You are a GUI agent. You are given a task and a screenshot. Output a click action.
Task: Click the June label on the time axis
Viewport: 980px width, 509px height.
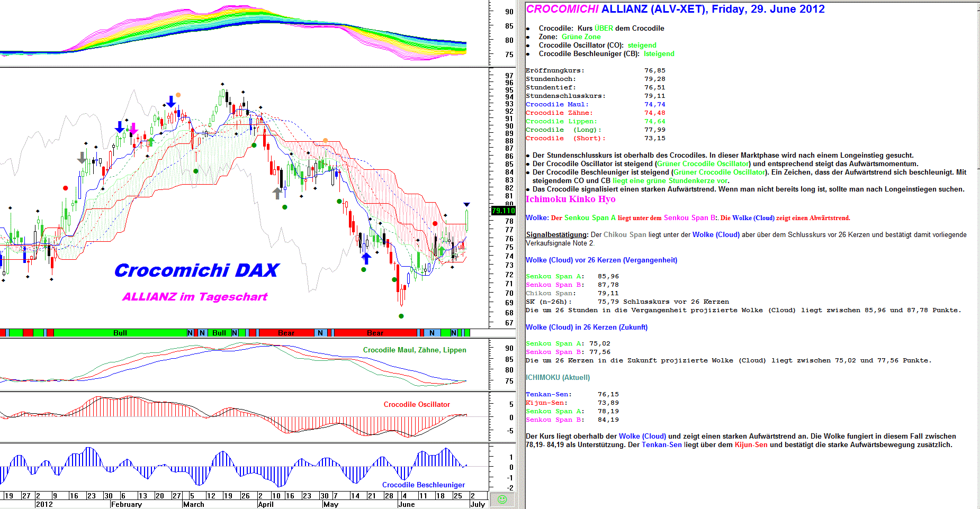tap(406, 504)
